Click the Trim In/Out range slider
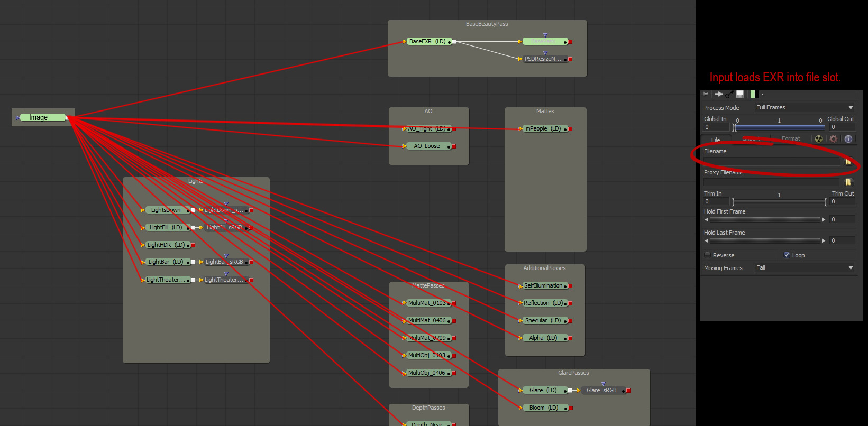 [780, 202]
